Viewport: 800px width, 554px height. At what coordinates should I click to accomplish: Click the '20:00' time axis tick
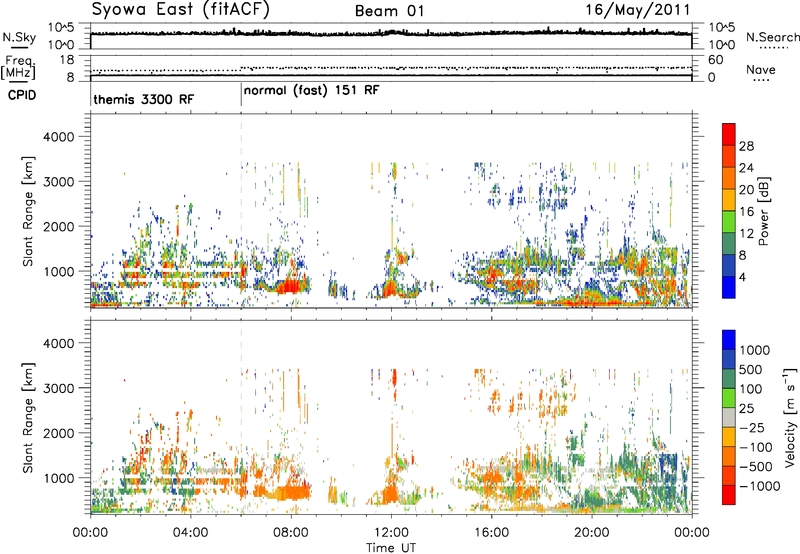(x=592, y=533)
